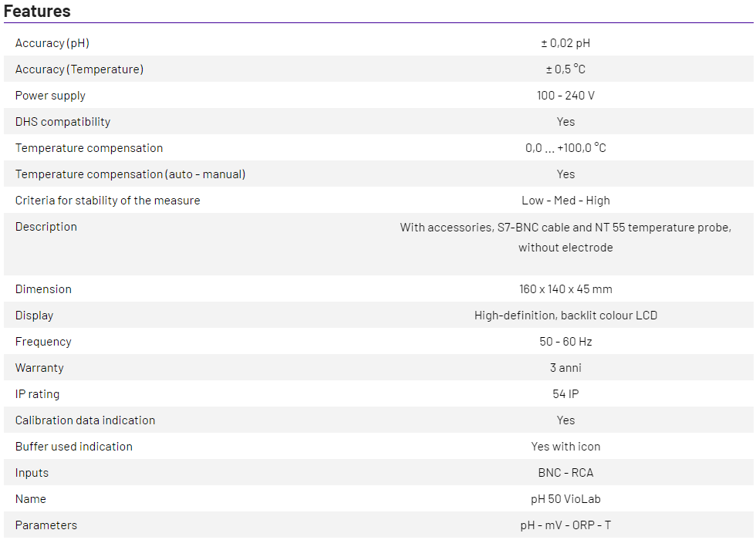Select the 100 - 240 V value
Viewport: 756px width, 540px height.
[x=565, y=96]
